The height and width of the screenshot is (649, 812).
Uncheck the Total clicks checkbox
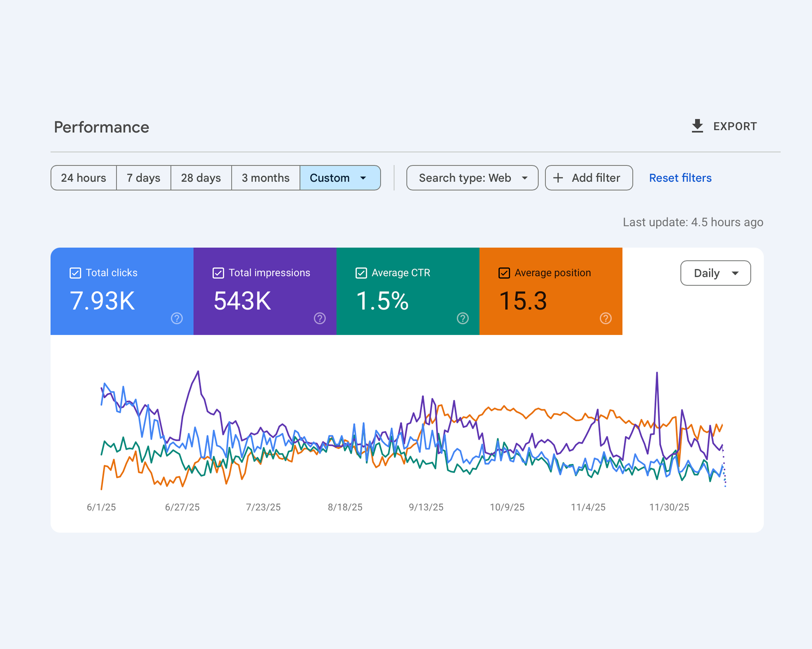click(75, 273)
